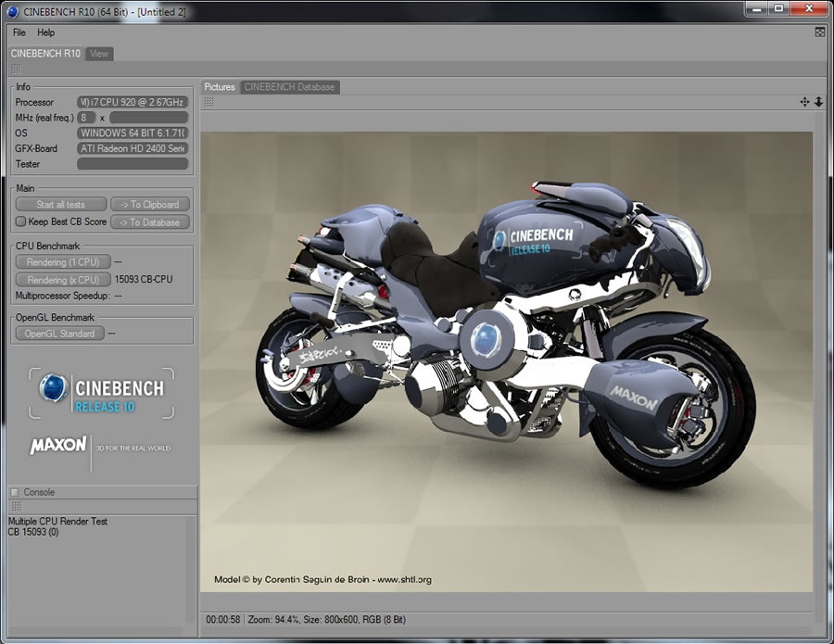834x644 pixels.
Task: Switch to the View tab
Action: (x=99, y=54)
